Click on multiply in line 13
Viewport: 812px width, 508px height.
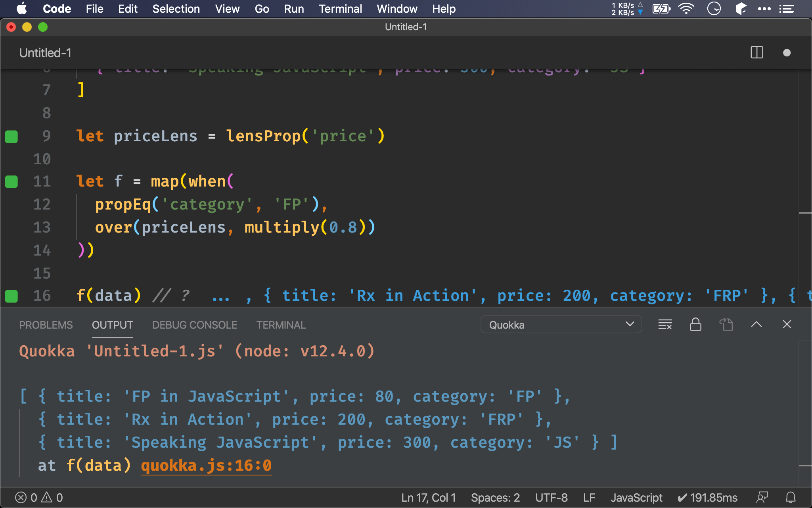[282, 227]
